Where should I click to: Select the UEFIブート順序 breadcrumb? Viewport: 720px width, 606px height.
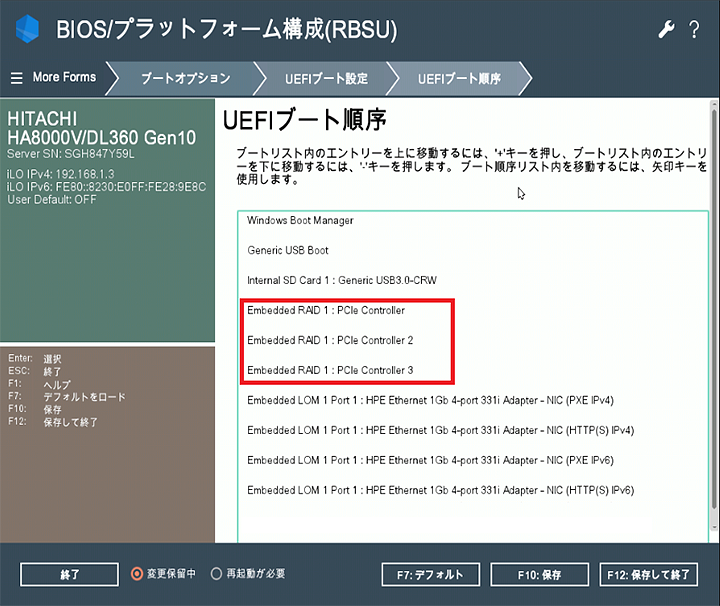(x=459, y=79)
